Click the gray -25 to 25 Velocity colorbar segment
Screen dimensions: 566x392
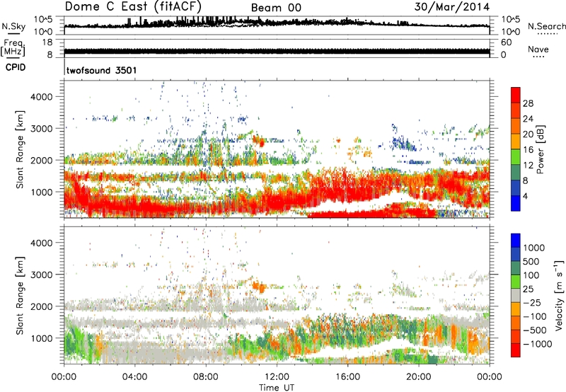(516, 295)
